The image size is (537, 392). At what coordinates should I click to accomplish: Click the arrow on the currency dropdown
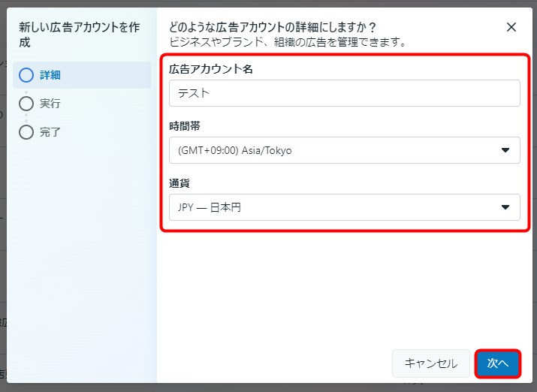505,207
